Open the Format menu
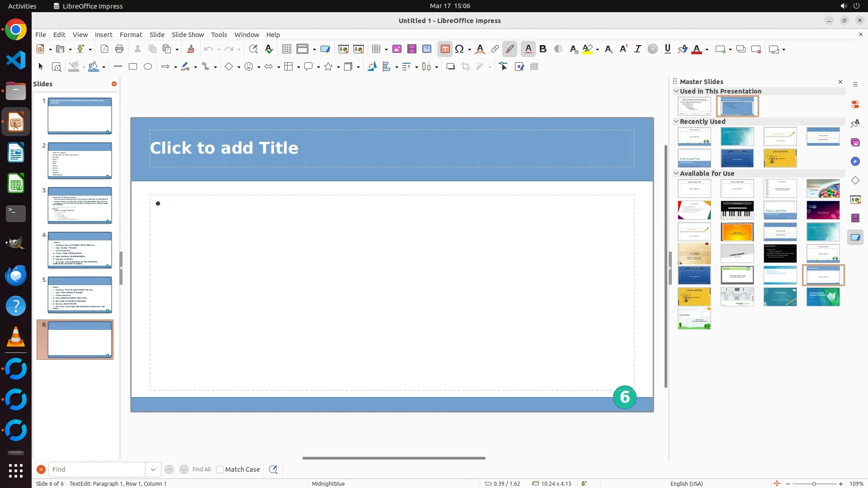The height and width of the screenshot is (488, 868). tap(131, 35)
